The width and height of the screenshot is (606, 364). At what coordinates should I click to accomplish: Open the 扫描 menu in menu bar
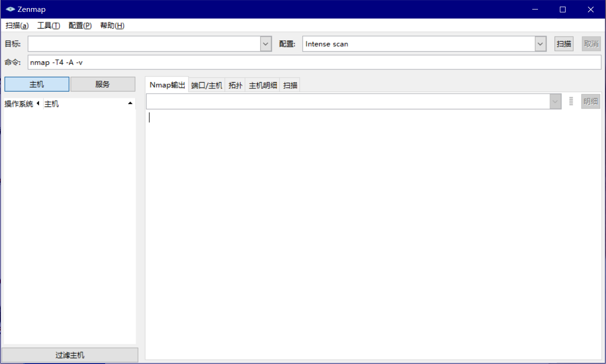17,26
